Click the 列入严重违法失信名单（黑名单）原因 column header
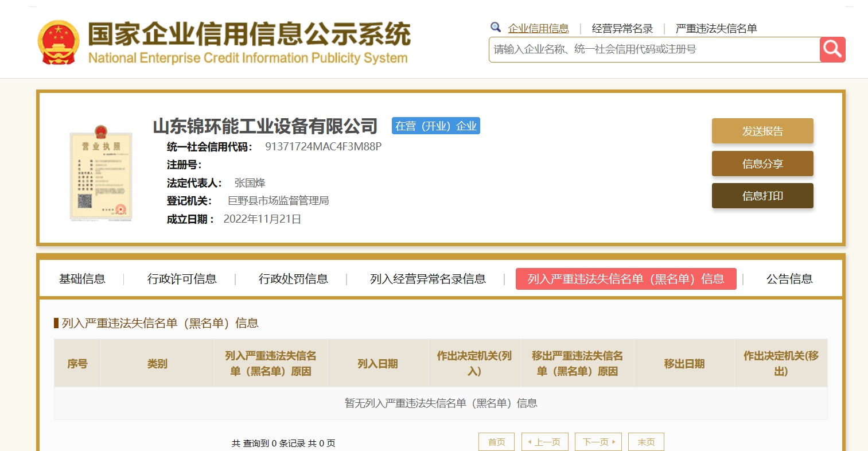Image resolution: width=868 pixels, height=451 pixels. click(271, 363)
